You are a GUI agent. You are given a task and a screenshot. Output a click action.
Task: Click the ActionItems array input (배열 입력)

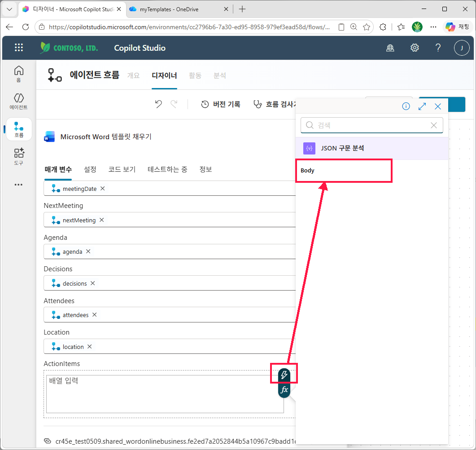coord(165,394)
